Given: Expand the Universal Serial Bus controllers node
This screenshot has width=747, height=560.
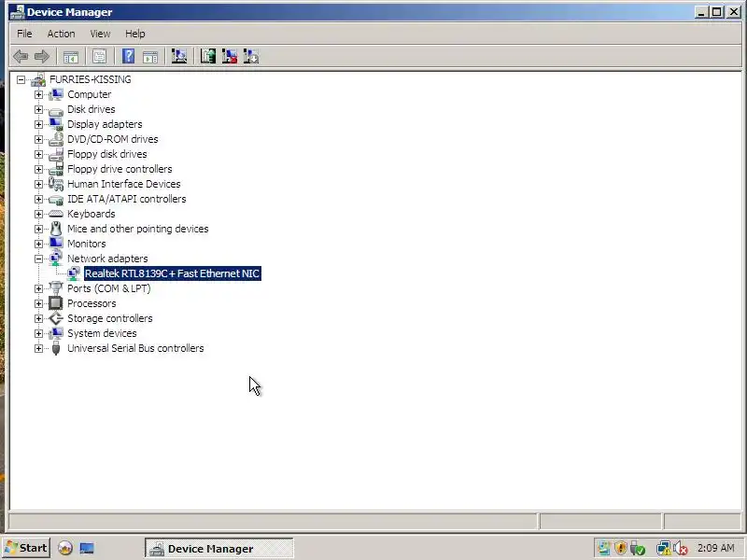Looking at the screenshot, I should tap(38, 348).
